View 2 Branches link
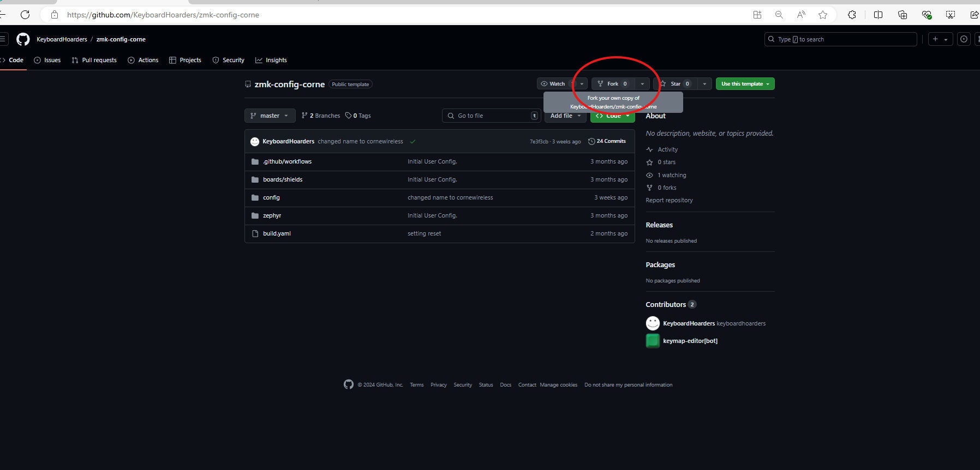 321,116
